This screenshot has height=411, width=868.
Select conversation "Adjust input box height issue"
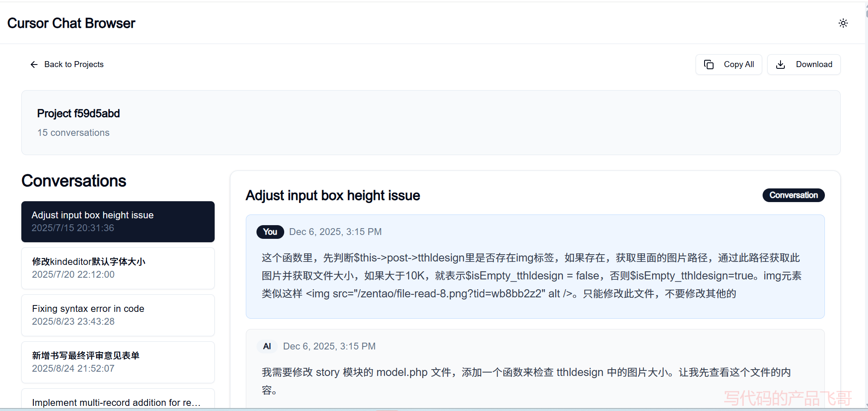pyautogui.click(x=118, y=221)
